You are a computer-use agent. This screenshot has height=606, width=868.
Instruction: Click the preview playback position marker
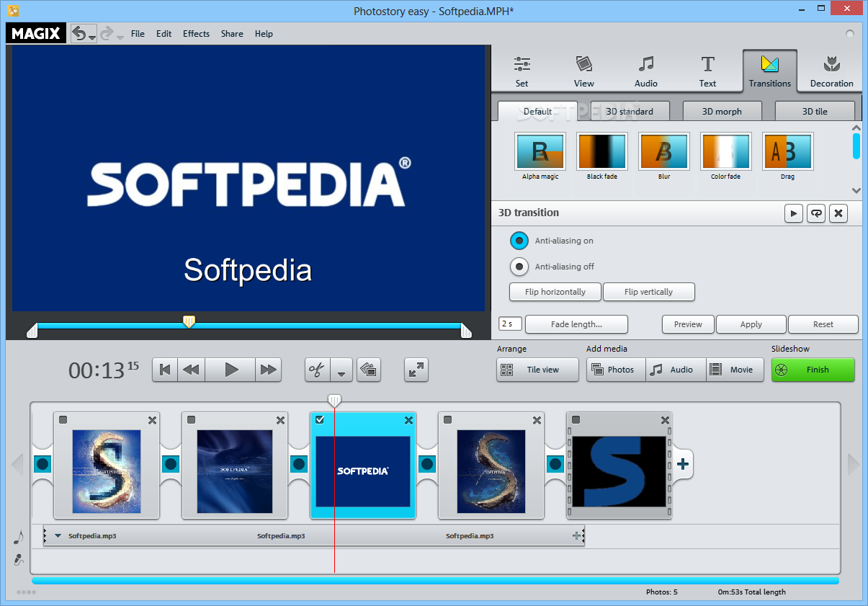[189, 321]
